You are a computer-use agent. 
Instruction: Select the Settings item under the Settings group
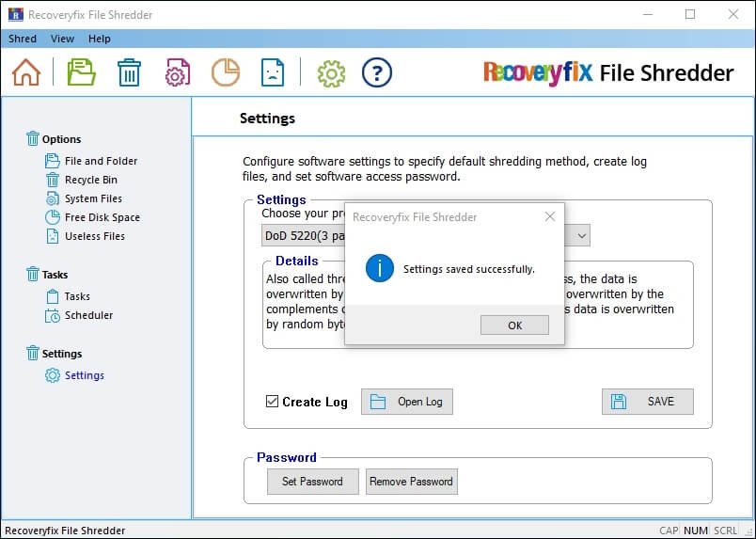(x=84, y=375)
